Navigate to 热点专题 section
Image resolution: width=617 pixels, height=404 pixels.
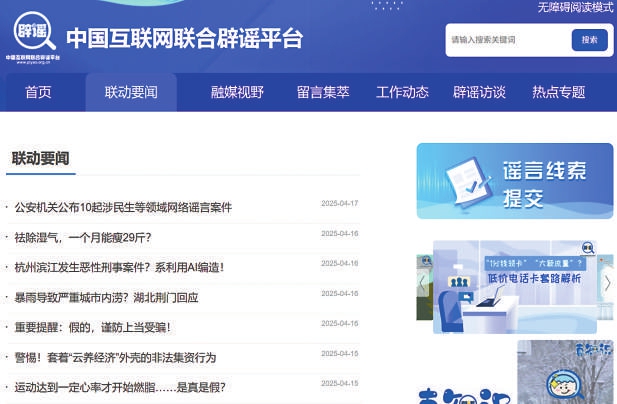pyautogui.click(x=558, y=92)
